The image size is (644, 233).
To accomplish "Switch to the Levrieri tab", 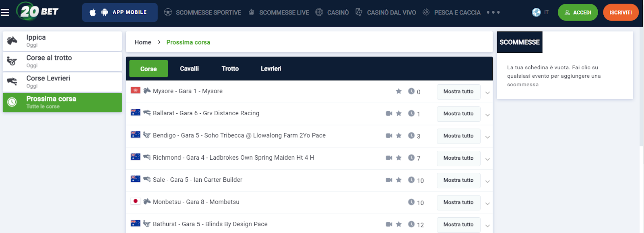I will (271, 69).
